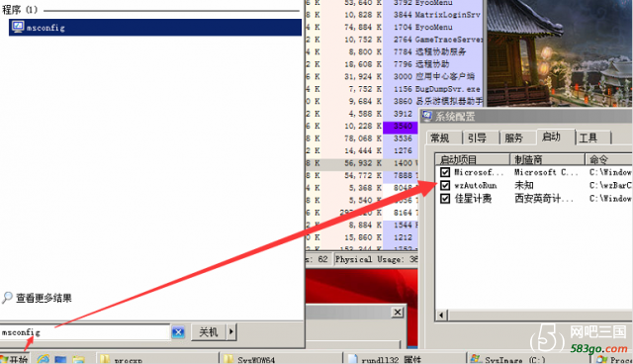Clear the start menu search box
The image size is (633, 364).
click(x=178, y=332)
